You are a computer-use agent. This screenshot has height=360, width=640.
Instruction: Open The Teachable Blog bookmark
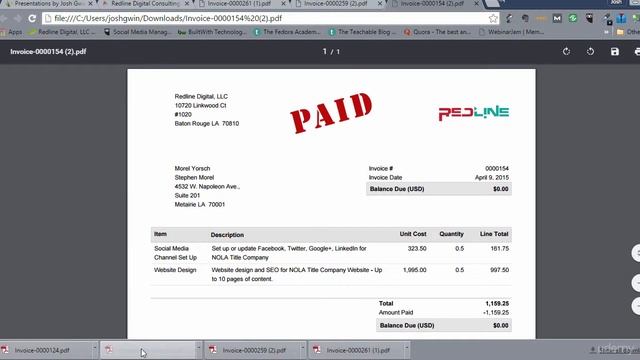tap(362, 32)
